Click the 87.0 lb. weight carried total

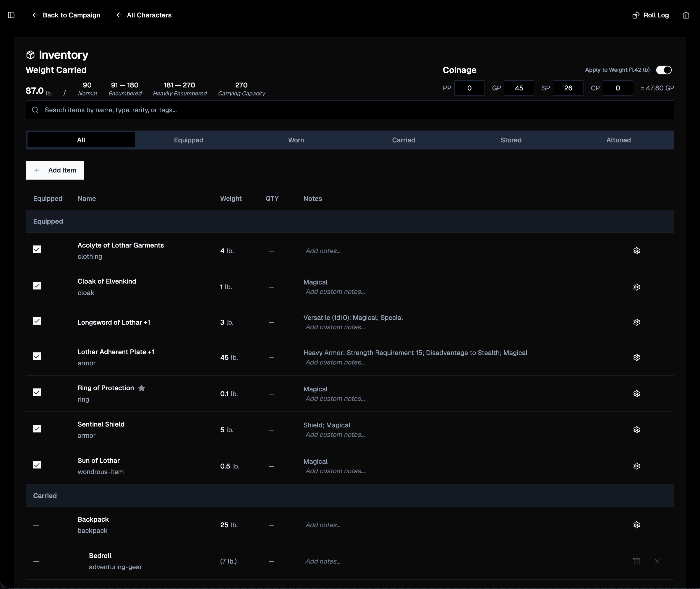tap(39, 90)
